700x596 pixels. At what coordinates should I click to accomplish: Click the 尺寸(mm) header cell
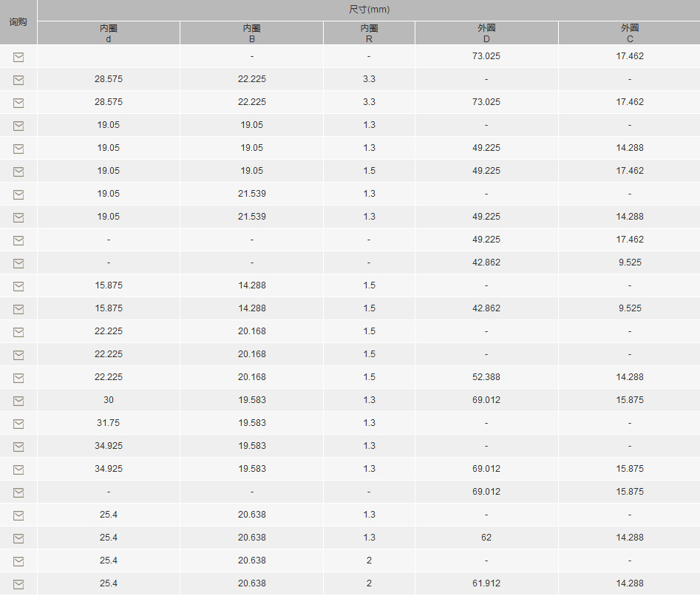pyautogui.click(x=369, y=10)
